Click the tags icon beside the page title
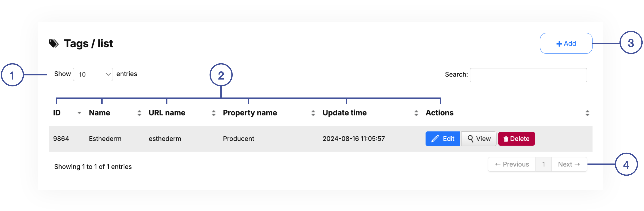This screenshot has width=644, height=211. (54, 44)
